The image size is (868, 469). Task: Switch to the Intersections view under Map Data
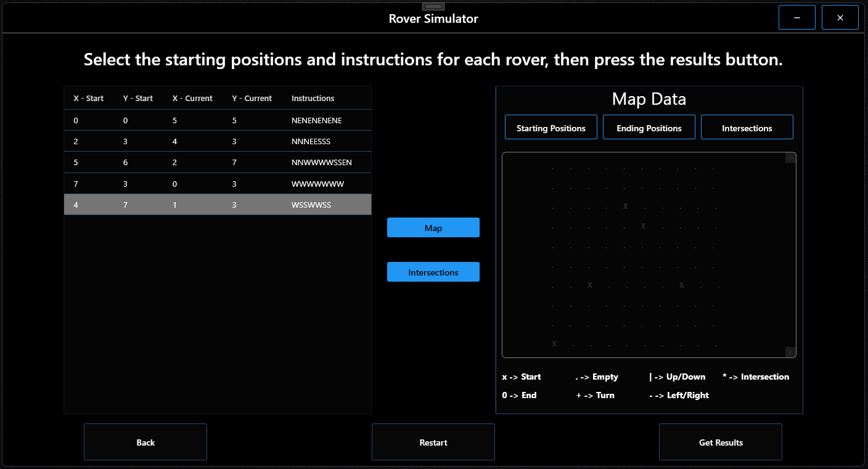[x=747, y=127]
